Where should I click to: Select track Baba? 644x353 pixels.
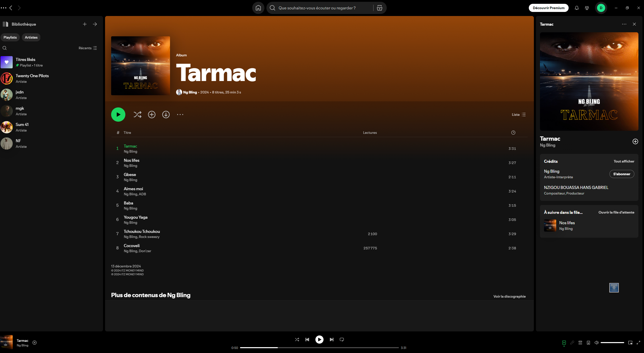(x=319, y=205)
